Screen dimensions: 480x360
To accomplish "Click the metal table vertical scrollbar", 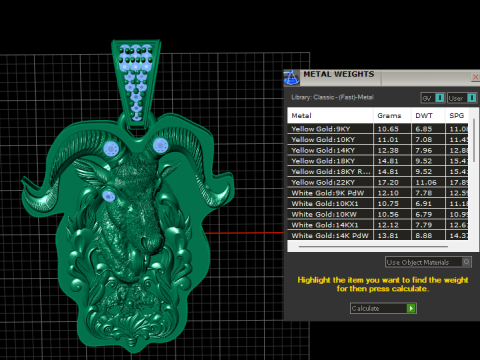I will click(474, 140).
